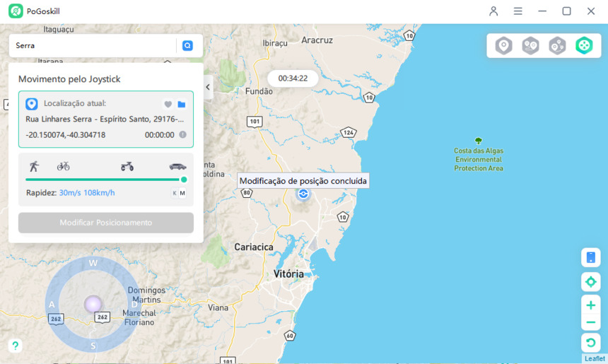Select the teleport mode pin icon
The image size is (608, 364).
pyautogui.click(x=503, y=46)
